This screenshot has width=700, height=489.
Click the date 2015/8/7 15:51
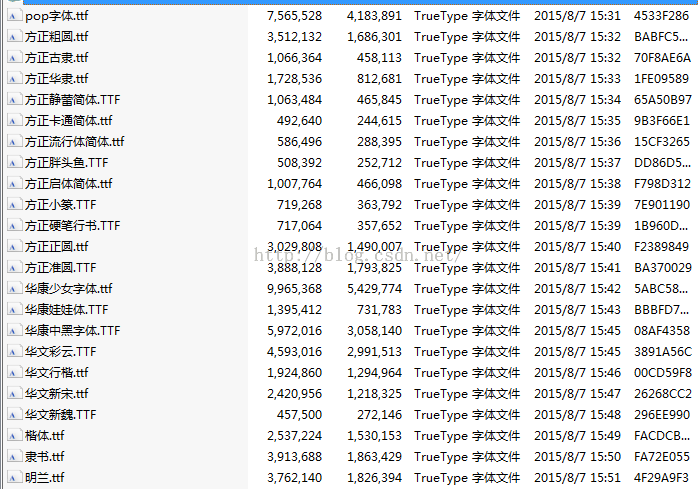(577, 478)
